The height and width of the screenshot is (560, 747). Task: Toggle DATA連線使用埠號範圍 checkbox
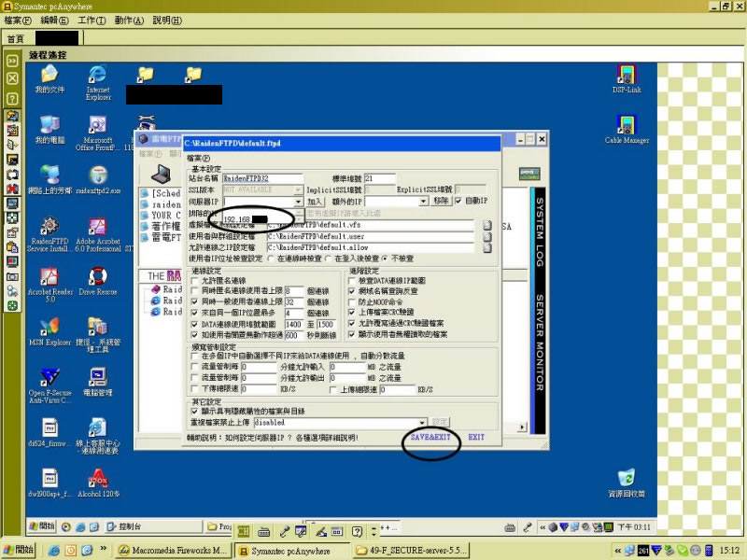(194, 324)
